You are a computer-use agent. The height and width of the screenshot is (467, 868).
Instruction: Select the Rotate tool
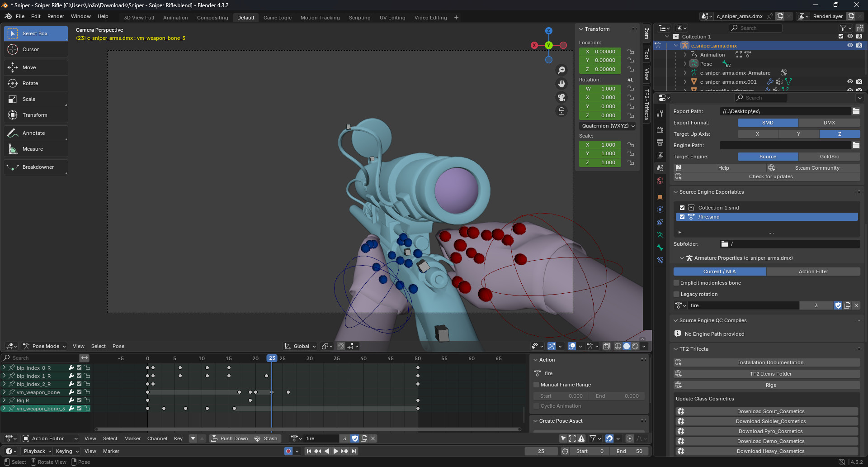point(35,83)
